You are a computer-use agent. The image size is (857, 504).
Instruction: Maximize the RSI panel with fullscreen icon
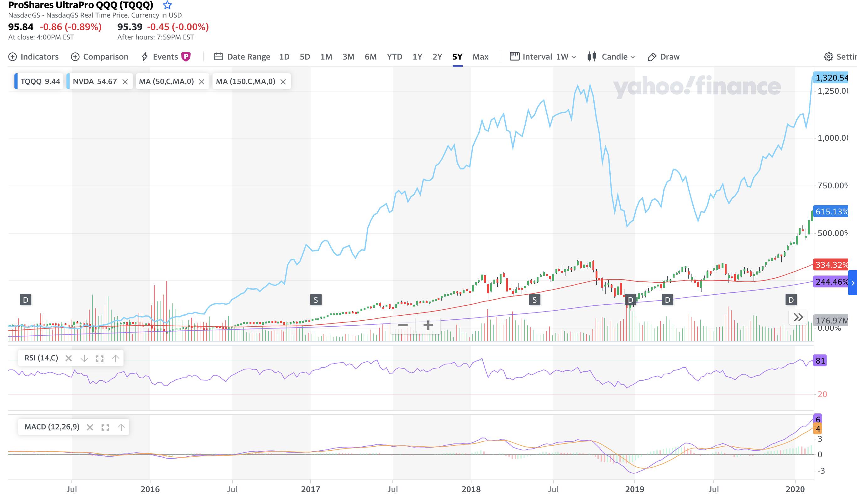pos(100,359)
